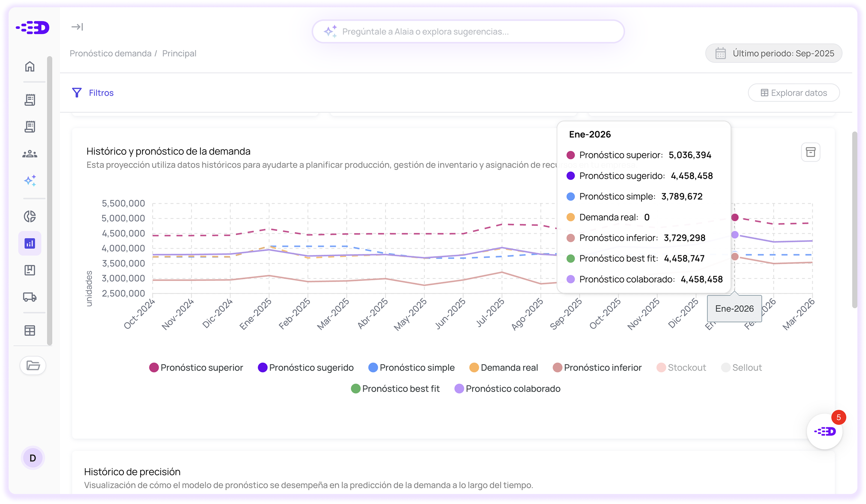Click the archive icon on the chart card
The image size is (866, 504).
[810, 152]
